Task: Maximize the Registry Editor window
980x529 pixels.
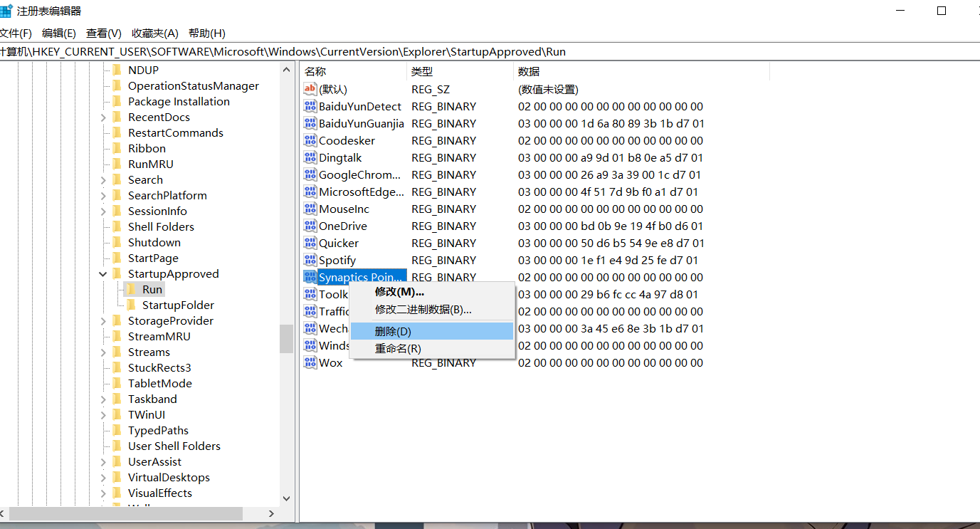Action: click(942, 11)
